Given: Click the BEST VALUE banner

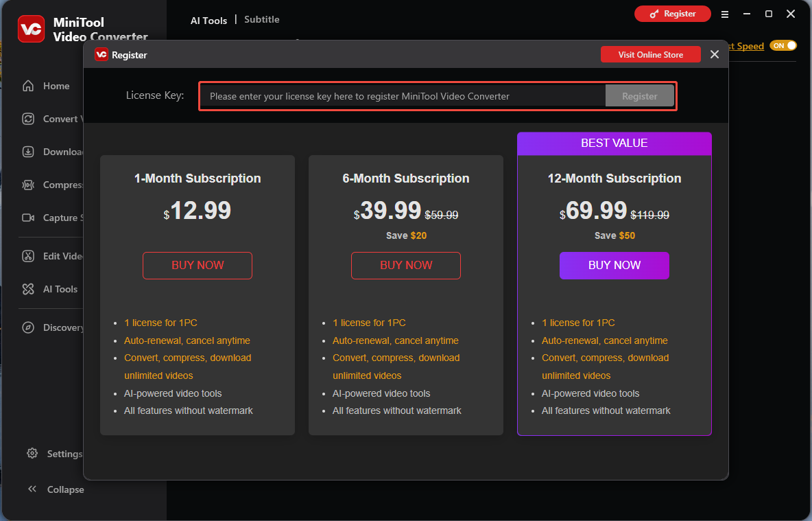Looking at the screenshot, I should point(614,143).
